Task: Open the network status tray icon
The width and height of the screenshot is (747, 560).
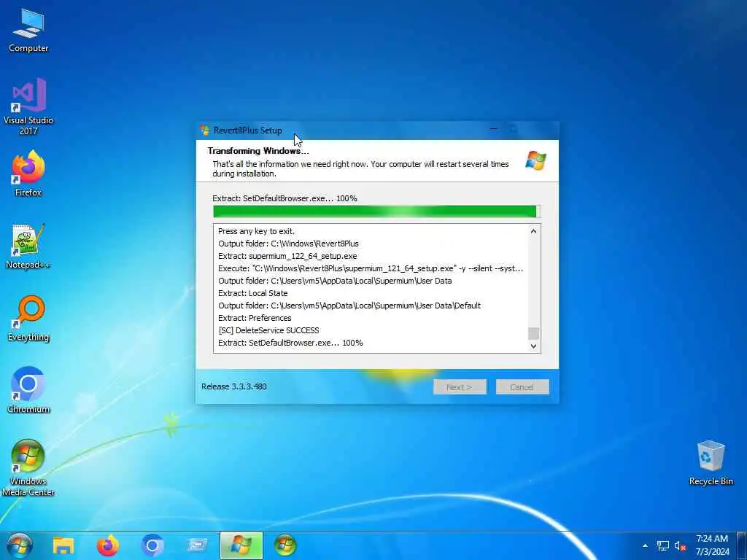Action: pos(662,545)
